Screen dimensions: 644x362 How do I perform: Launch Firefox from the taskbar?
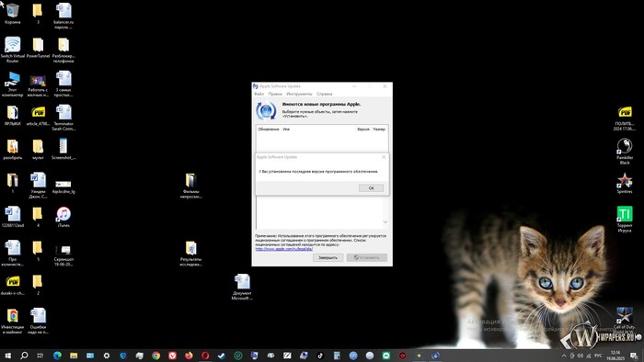[x=189, y=356]
